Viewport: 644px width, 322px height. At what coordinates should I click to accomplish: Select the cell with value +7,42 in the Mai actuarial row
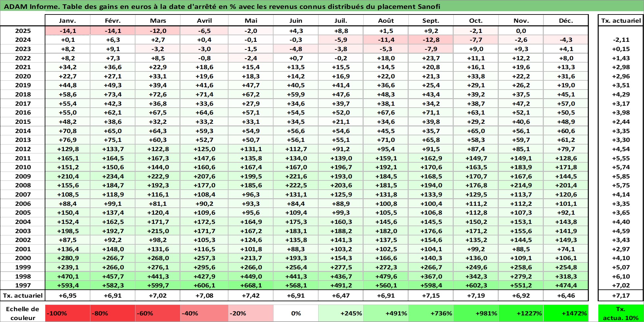click(x=251, y=295)
